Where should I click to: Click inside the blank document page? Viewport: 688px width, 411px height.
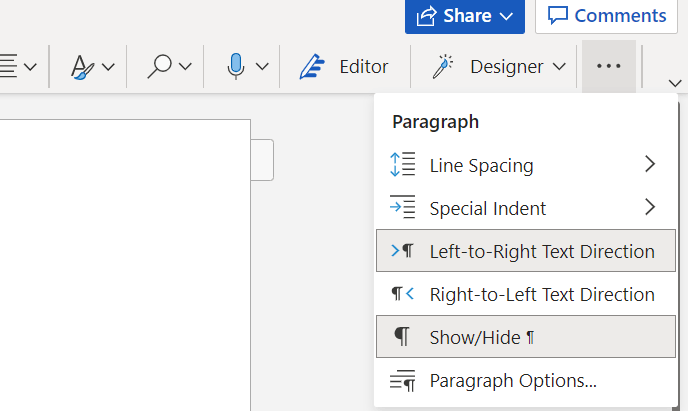pos(125,260)
